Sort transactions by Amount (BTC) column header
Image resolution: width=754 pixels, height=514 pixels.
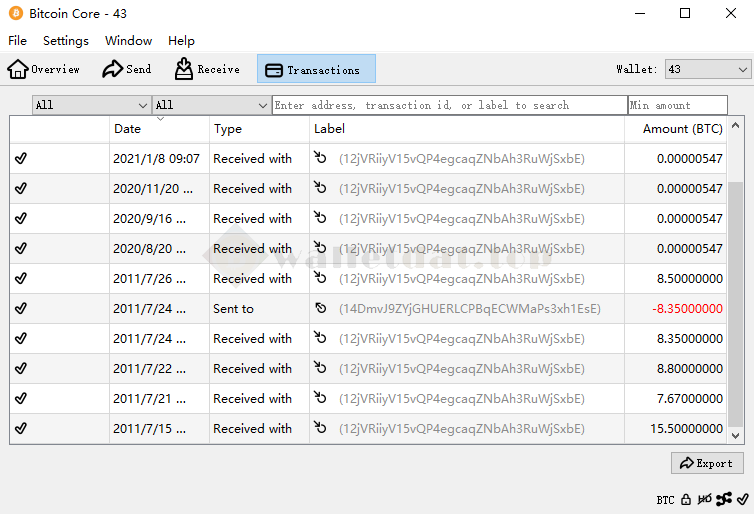(x=681, y=129)
